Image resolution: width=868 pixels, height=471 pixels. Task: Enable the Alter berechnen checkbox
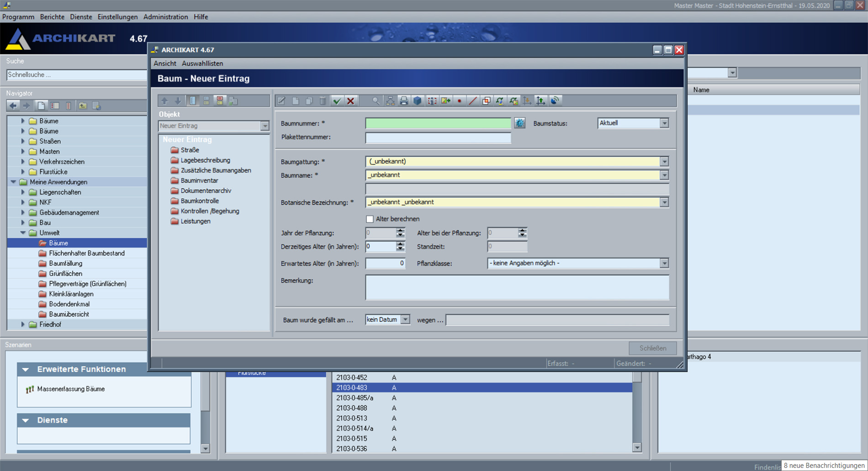click(370, 219)
